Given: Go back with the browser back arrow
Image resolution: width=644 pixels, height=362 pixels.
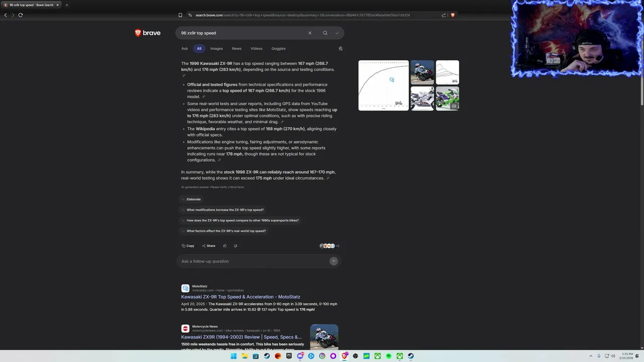Looking at the screenshot, I should (x=6, y=15).
